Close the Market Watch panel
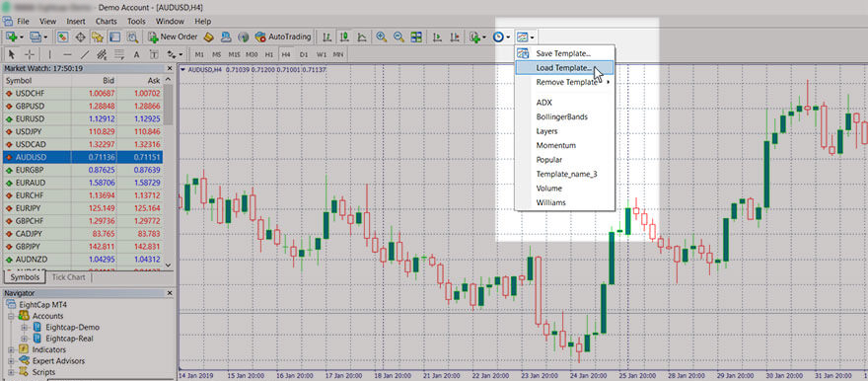The height and width of the screenshot is (381, 868). pos(170,68)
